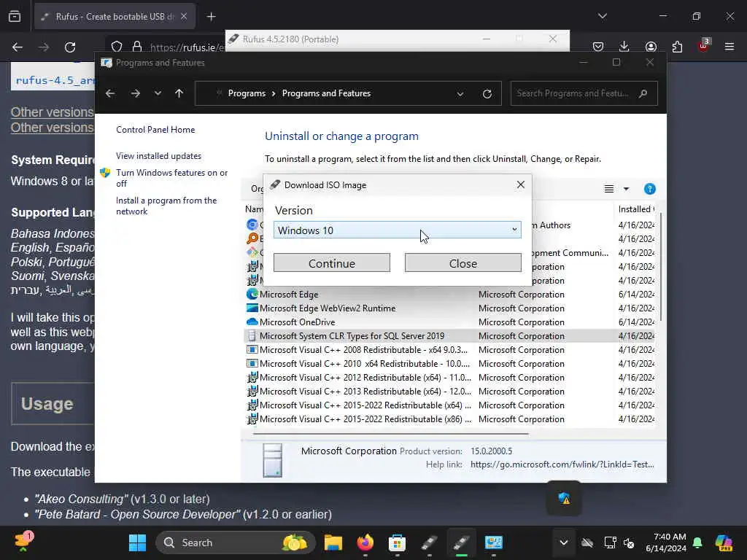The width and height of the screenshot is (747, 560).
Task: Click Programs and Features breadcrumb segment
Action: click(326, 93)
